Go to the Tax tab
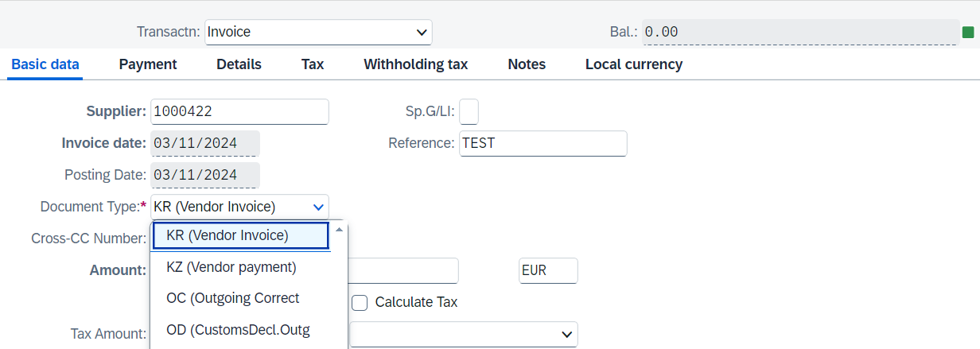The height and width of the screenshot is (349, 980). point(313,64)
